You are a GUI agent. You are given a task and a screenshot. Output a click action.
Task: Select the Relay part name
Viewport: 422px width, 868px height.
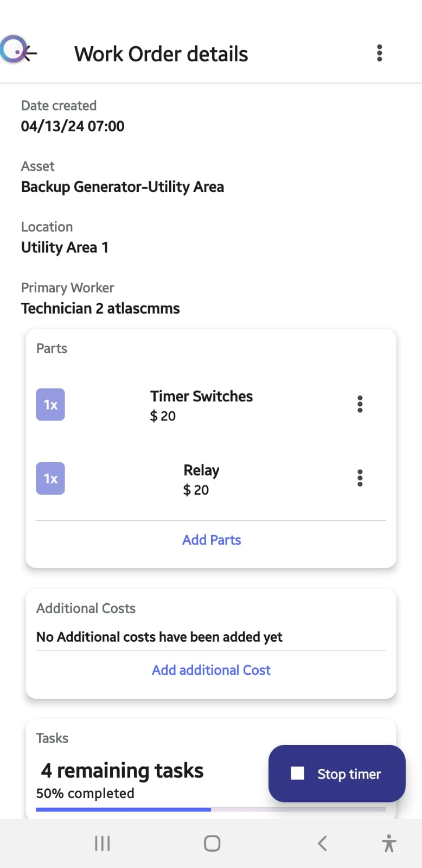pyautogui.click(x=201, y=470)
